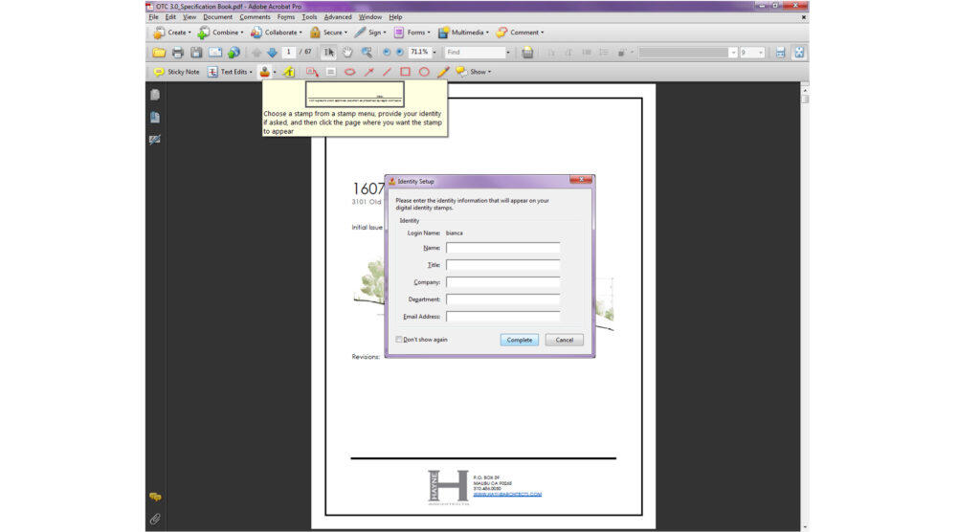Select the Rectangle drawing tool

point(405,72)
